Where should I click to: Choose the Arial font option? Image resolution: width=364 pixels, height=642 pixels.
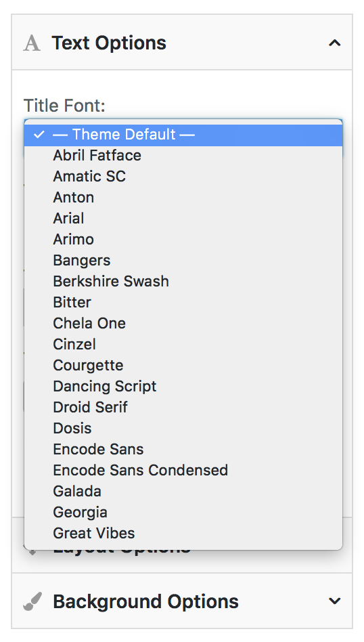[183, 218]
